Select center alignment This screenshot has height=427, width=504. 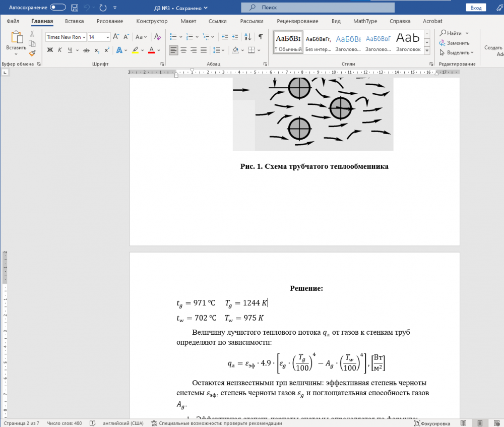(x=183, y=50)
